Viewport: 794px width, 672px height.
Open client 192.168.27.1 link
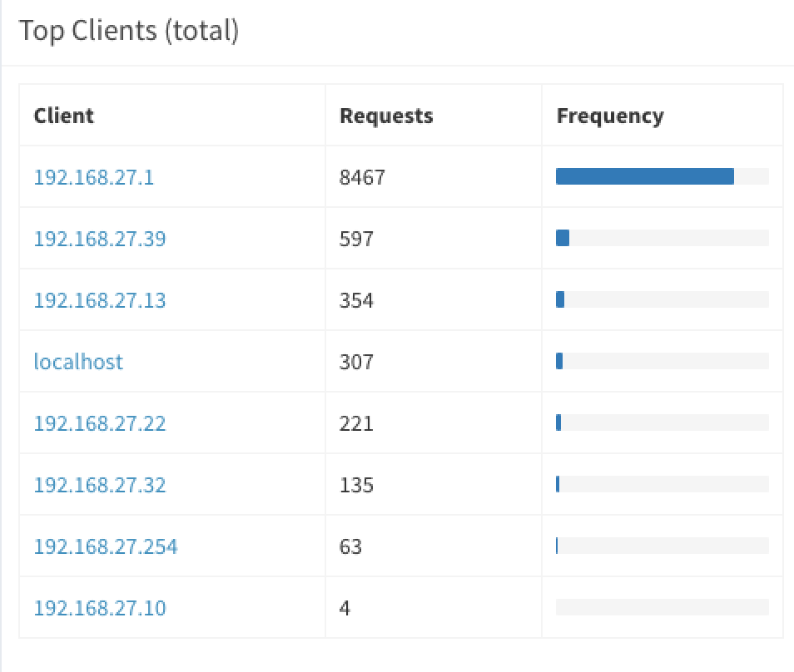pyautogui.click(x=94, y=177)
